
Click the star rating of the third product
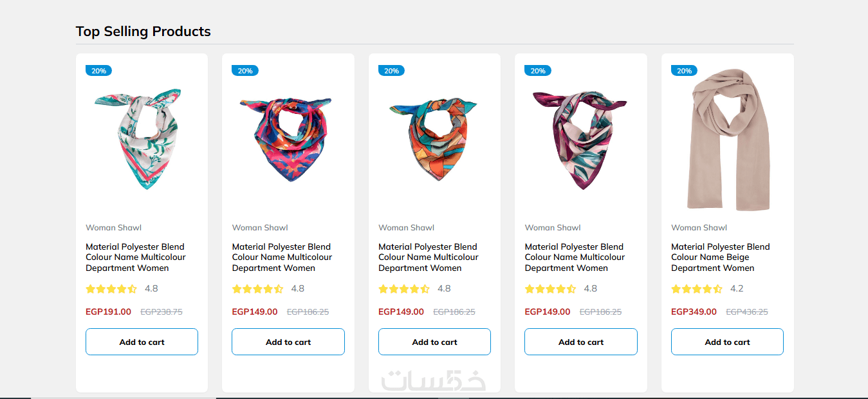point(404,289)
